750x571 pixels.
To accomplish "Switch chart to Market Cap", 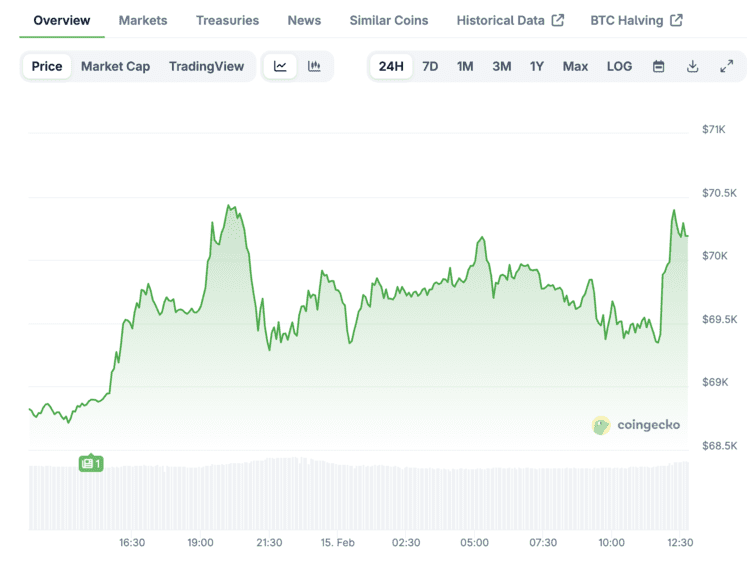I will pos(115,67).
